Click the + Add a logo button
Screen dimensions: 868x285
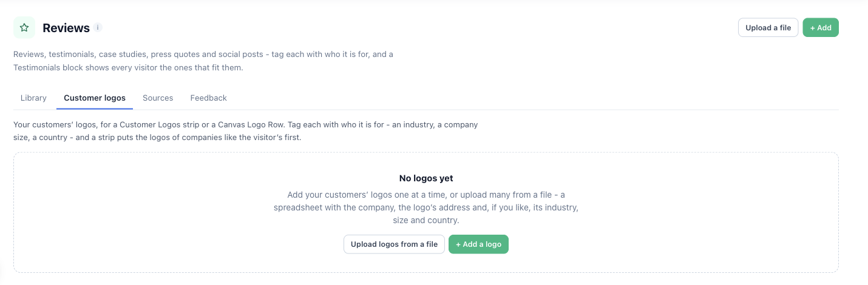[x=478, y=244]
